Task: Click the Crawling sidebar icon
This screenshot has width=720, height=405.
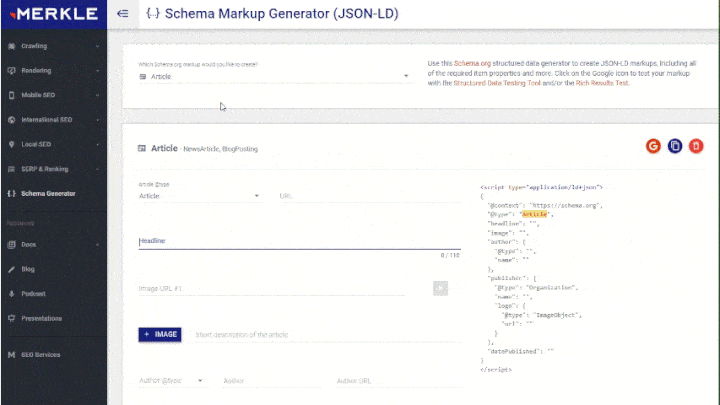Action: (11, 46)
